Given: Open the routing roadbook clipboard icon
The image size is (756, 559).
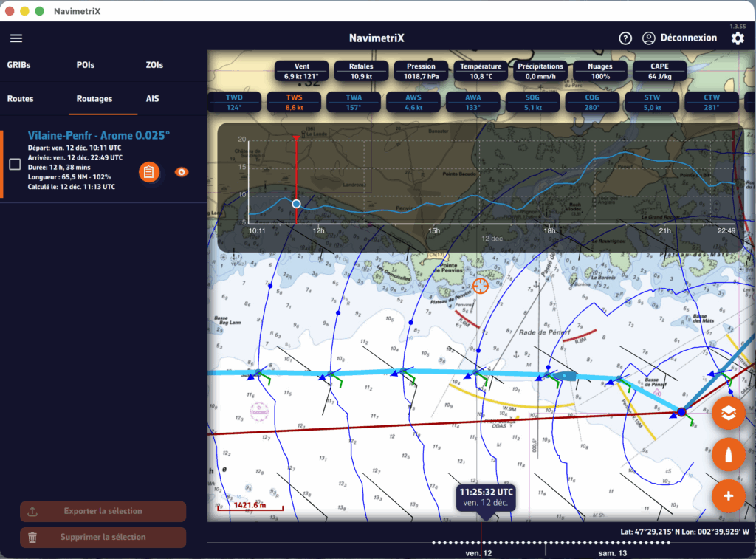Looking at the screenshot, I should point(149,172).
